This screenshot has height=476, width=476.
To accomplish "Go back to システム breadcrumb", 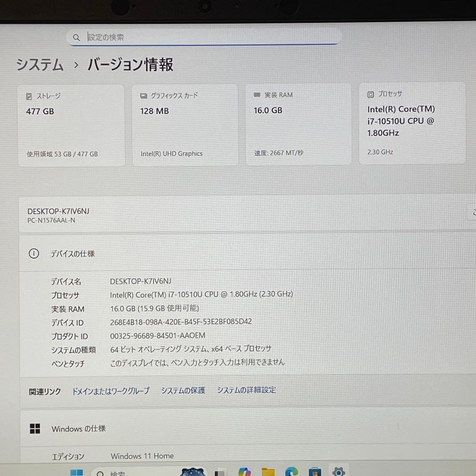I will (x=40, y=65).
